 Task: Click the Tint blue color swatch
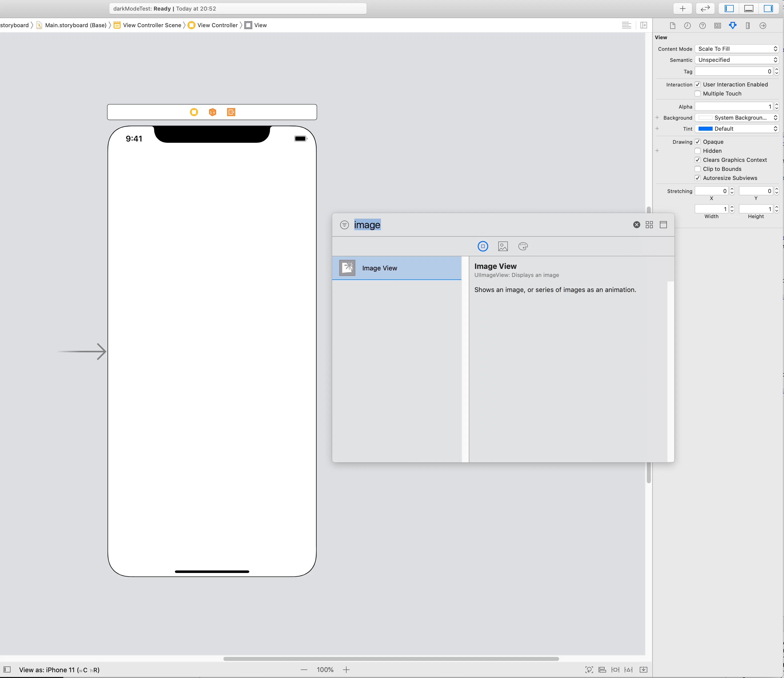point(705,129)
